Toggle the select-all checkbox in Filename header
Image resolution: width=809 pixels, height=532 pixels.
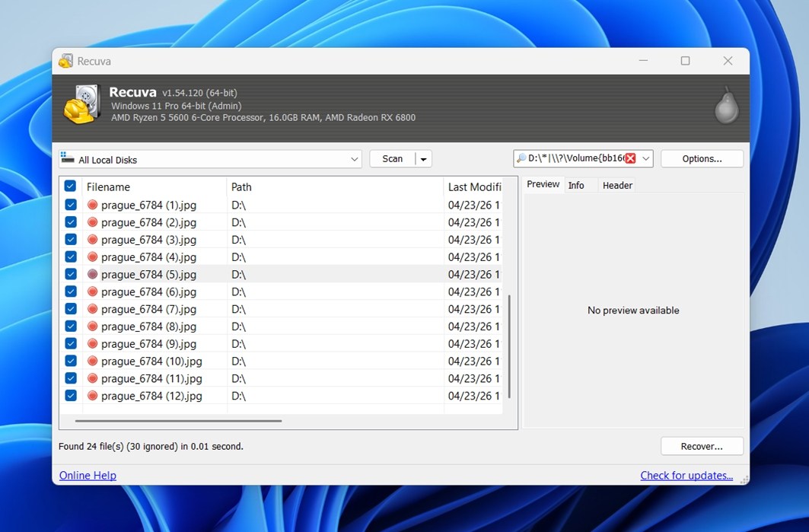tap(70, 186)
